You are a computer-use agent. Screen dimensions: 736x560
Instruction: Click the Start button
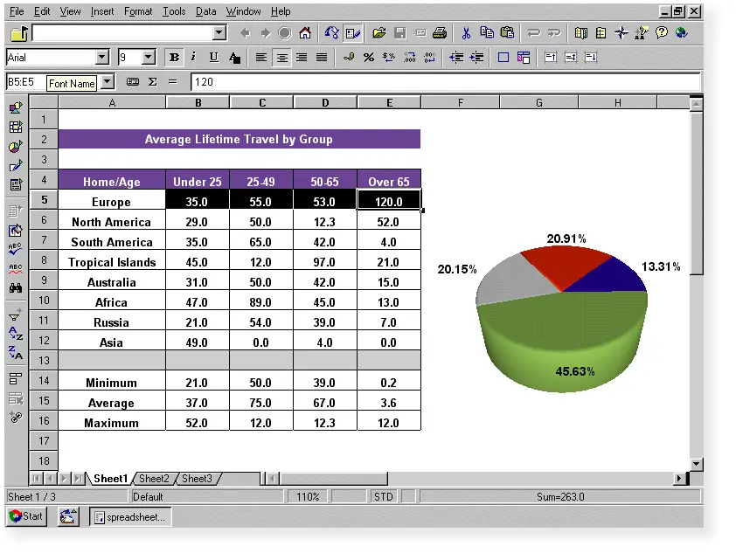pyautogui.click(x=26, y=516)
